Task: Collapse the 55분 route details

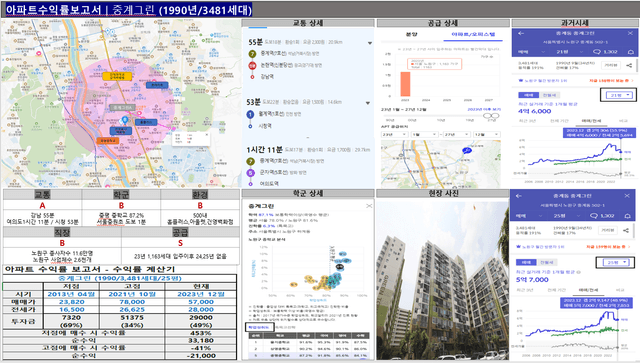Action: coord(370,43)
